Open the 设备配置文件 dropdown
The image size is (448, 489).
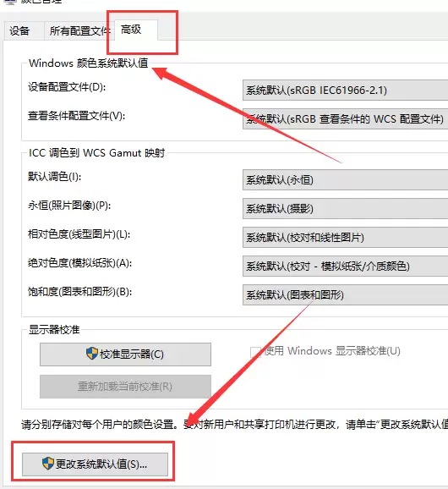(x=345, y=91)
